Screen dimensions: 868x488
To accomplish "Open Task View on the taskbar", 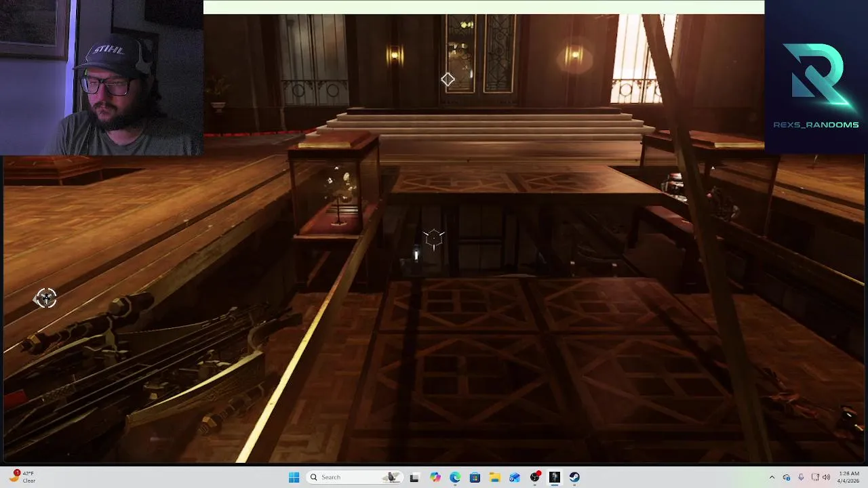I will pyautogui.click(x=414, y=477).
